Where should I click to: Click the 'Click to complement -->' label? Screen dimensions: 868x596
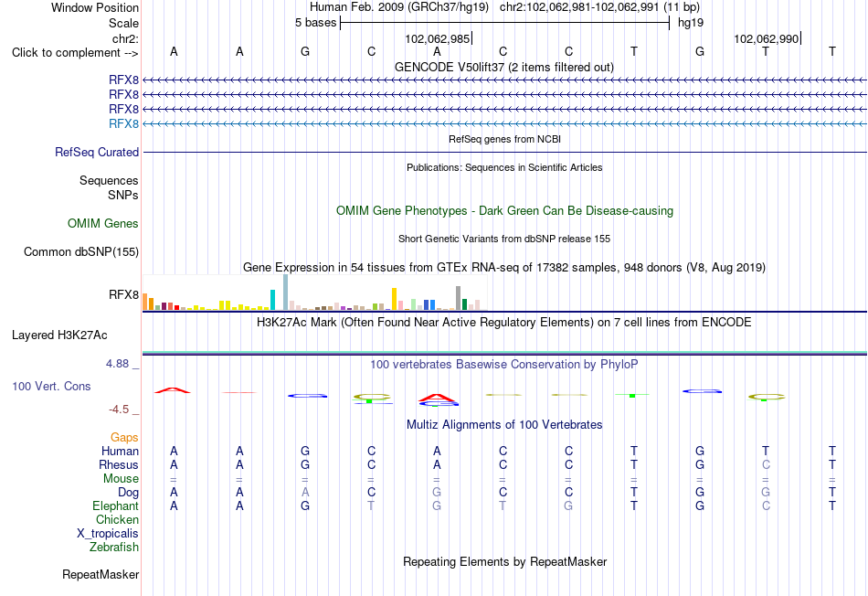(x=75, y=53)
